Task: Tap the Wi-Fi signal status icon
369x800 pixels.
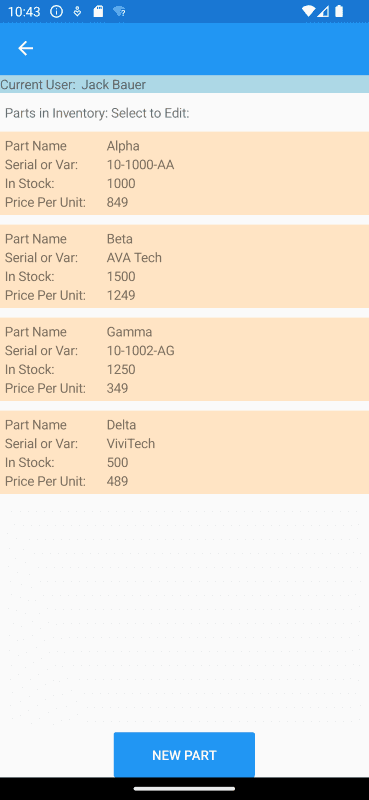Action: (x=308, y=11)
